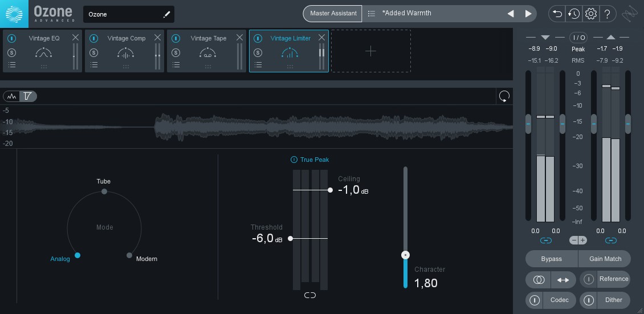Swap channels double-arrow icon
644x314 pixels.
[563, 280]
